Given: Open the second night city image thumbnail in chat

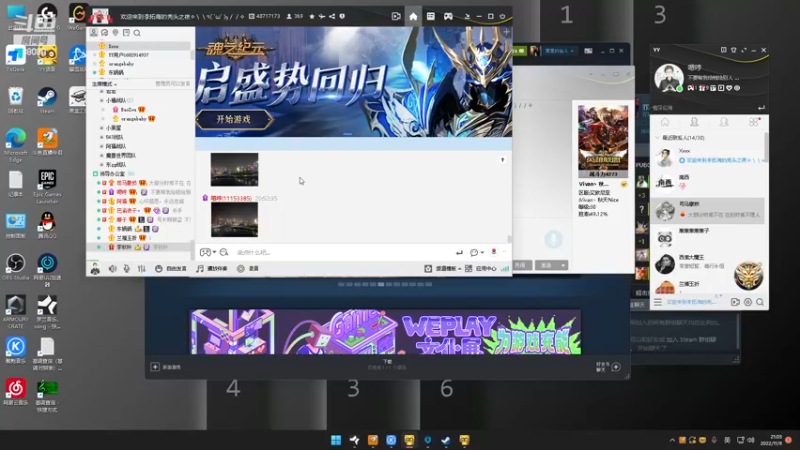Looking at the screenshot, I should [234, 220].
